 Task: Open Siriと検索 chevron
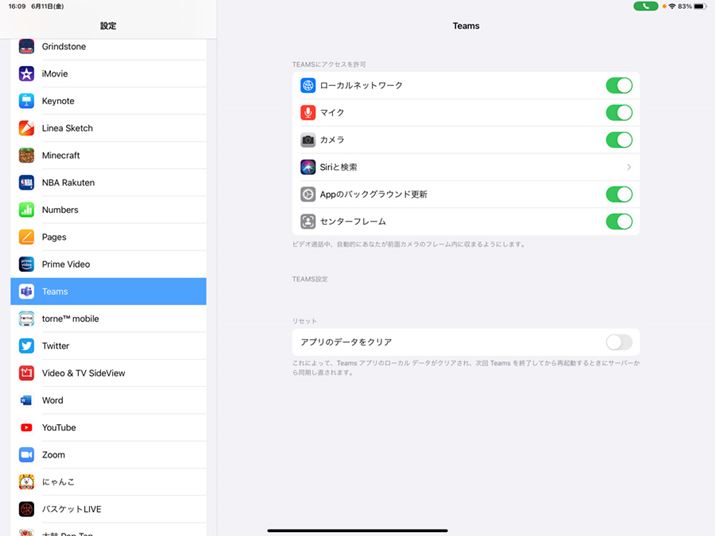[x=629, y=167]
